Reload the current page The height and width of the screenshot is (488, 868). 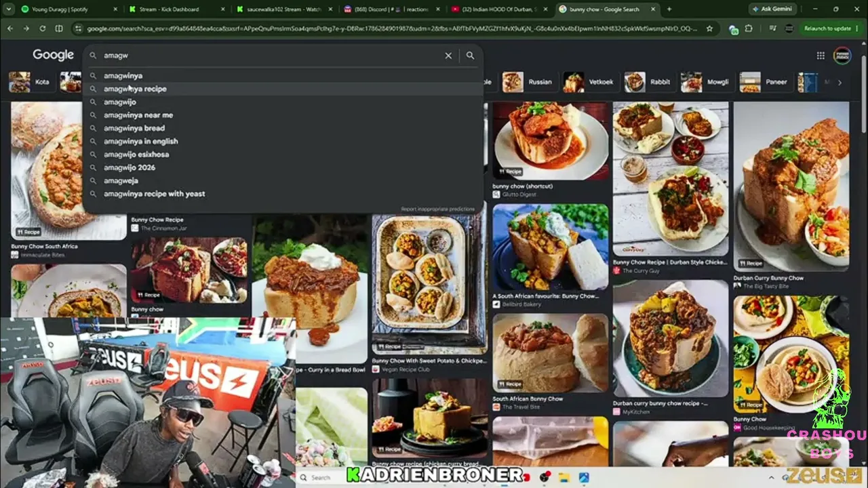[42, 28]
